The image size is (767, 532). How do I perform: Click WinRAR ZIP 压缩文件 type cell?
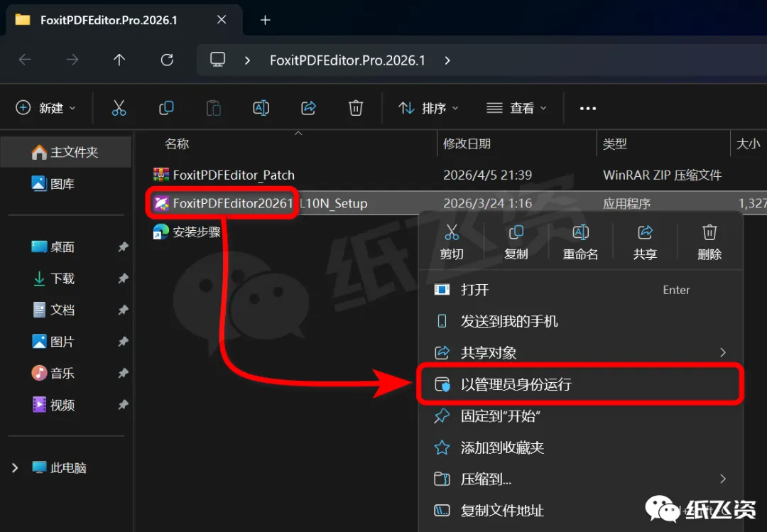tap(663, 175)
